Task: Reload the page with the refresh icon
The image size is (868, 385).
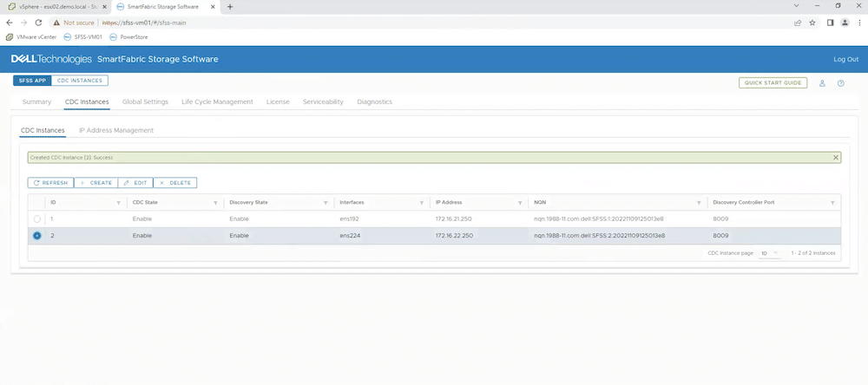Action: [38, 23]
